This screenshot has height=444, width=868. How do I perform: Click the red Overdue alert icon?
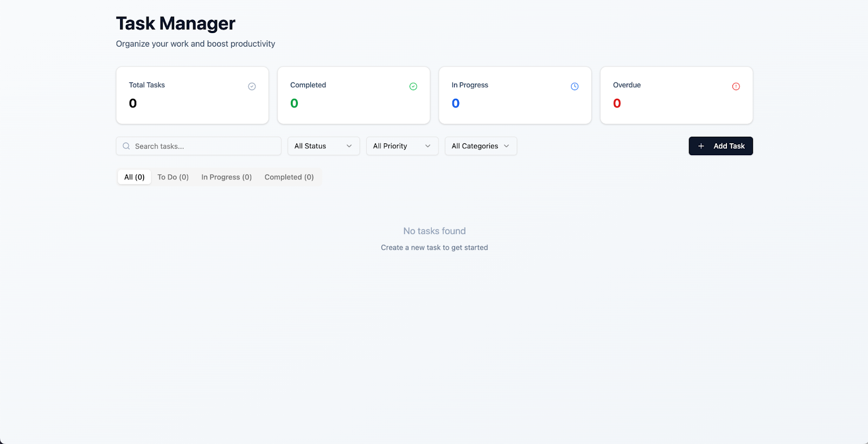tap(736, 86)
